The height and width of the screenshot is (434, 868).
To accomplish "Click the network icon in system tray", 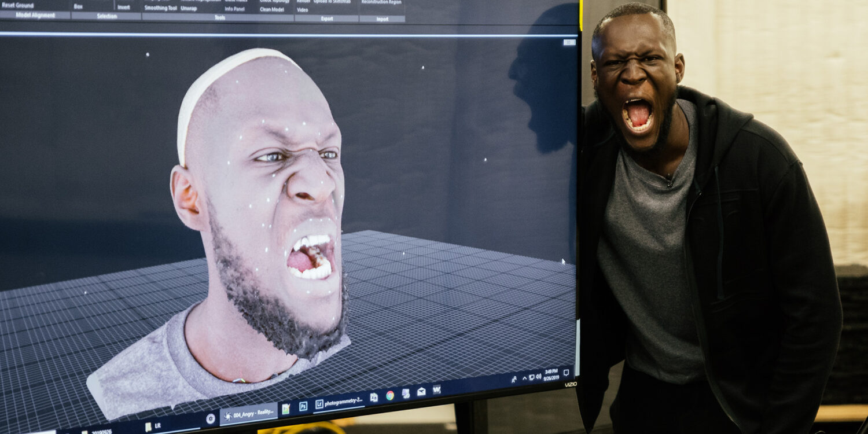I will pos(532,377).
